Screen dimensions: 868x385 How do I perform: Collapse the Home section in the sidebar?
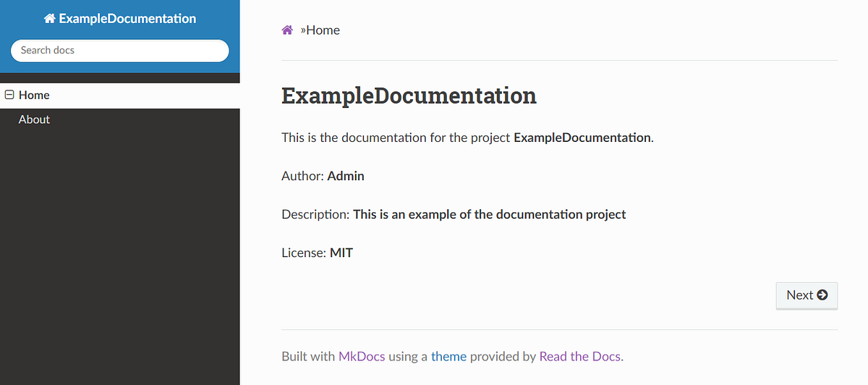9,95
